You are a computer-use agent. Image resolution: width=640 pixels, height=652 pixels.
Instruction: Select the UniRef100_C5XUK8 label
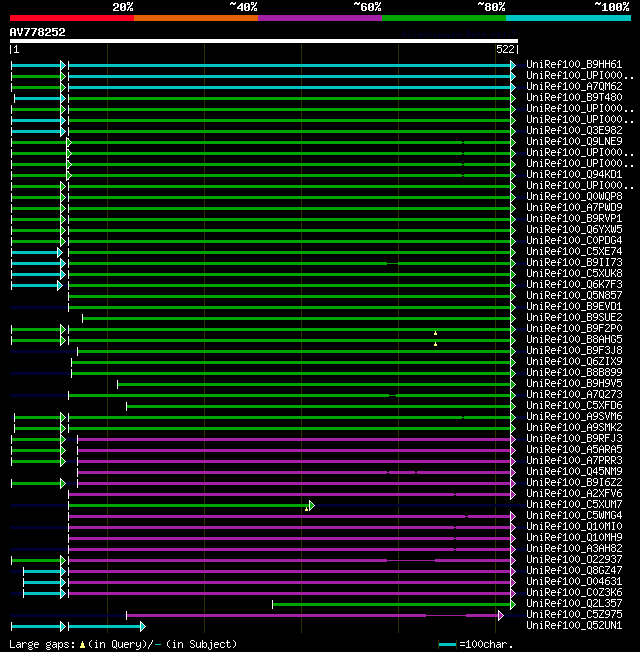[x=574, y=274]
